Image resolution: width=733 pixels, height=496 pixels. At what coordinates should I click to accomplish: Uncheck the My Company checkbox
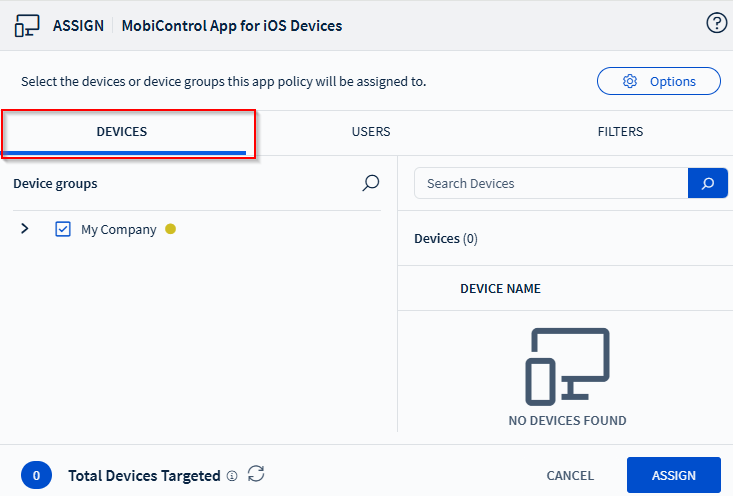(63, 229)
